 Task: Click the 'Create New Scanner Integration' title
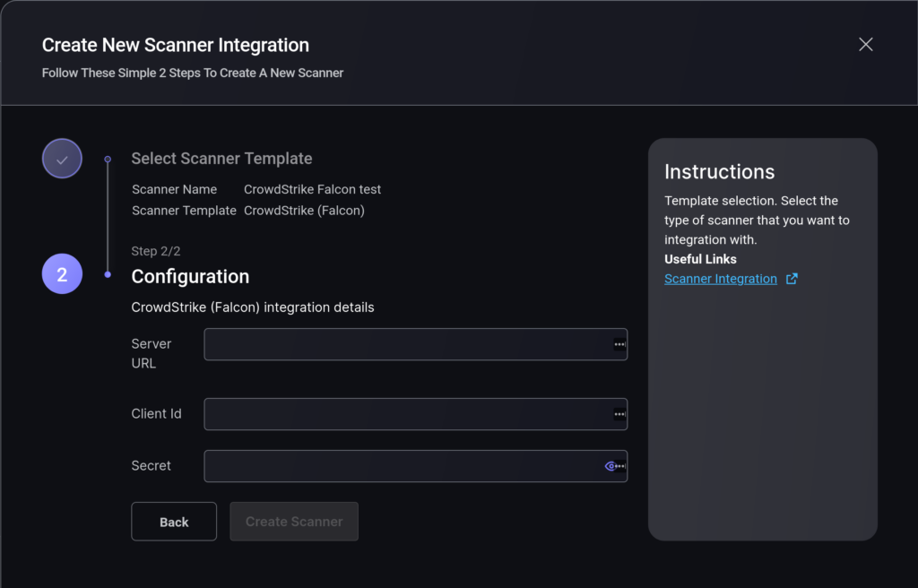(176, 45)
